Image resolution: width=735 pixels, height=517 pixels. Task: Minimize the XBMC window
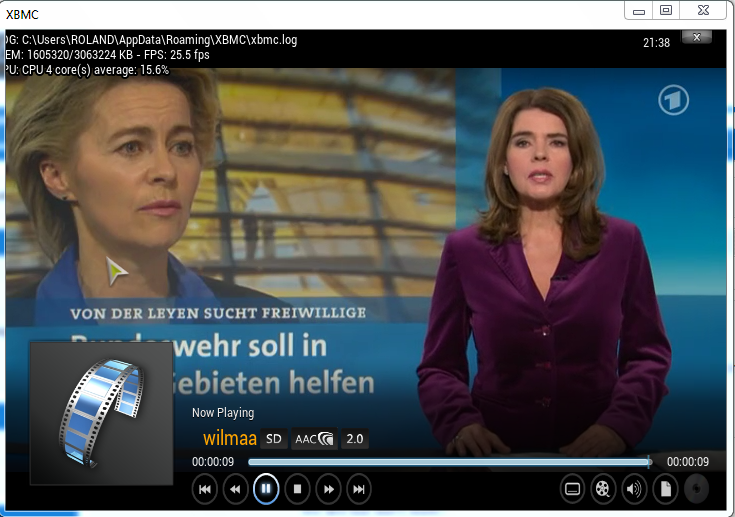[639, 10]
